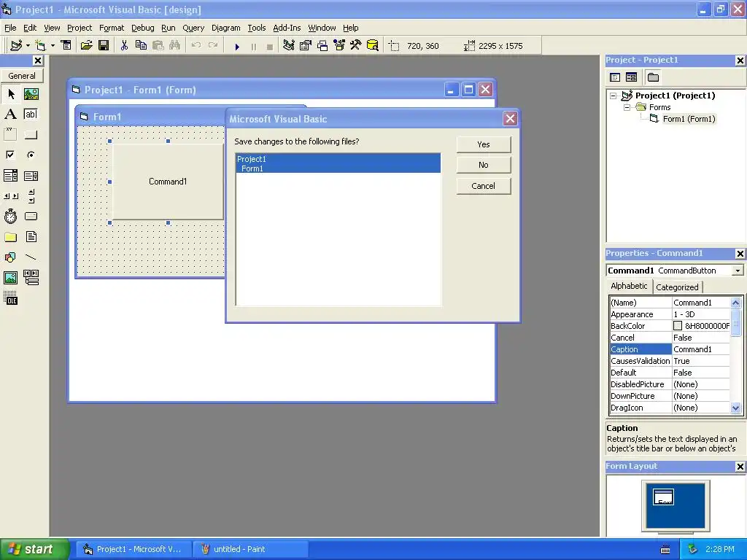Open the Windows start button

coord(35,549)
